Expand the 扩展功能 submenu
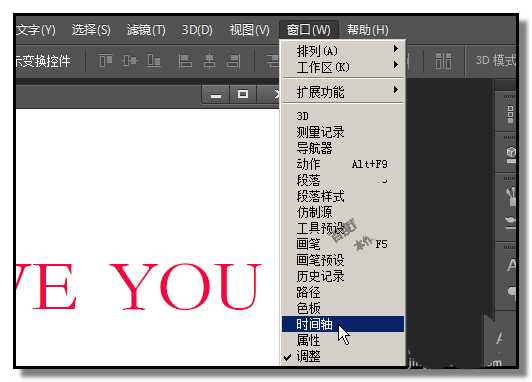Image resolution: width=532 pixels, height=382 pixels. pos(343,92)
